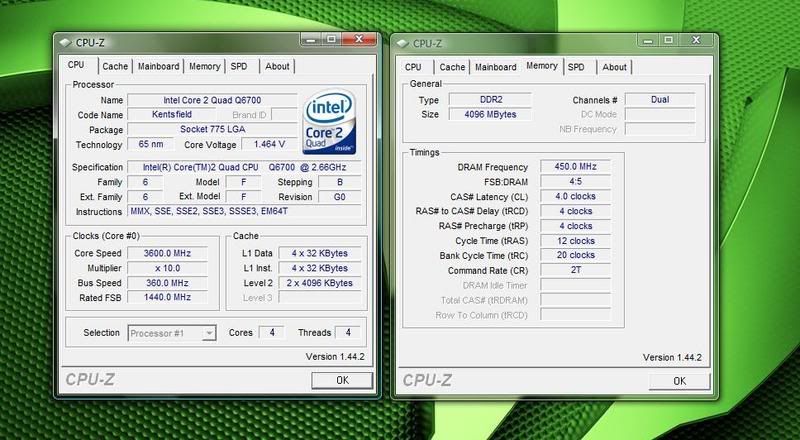Open the About tab in left window

click(x=277, y=66)
